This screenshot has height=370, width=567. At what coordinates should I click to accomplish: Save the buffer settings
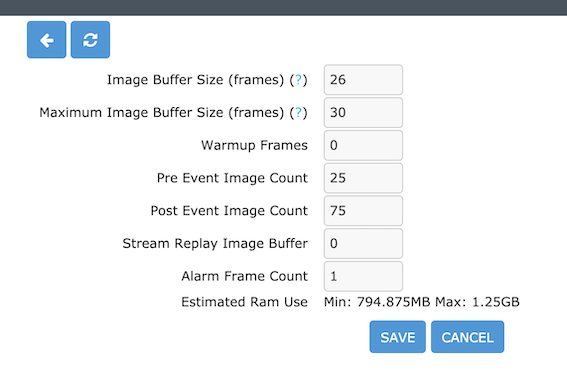[397, 337]
